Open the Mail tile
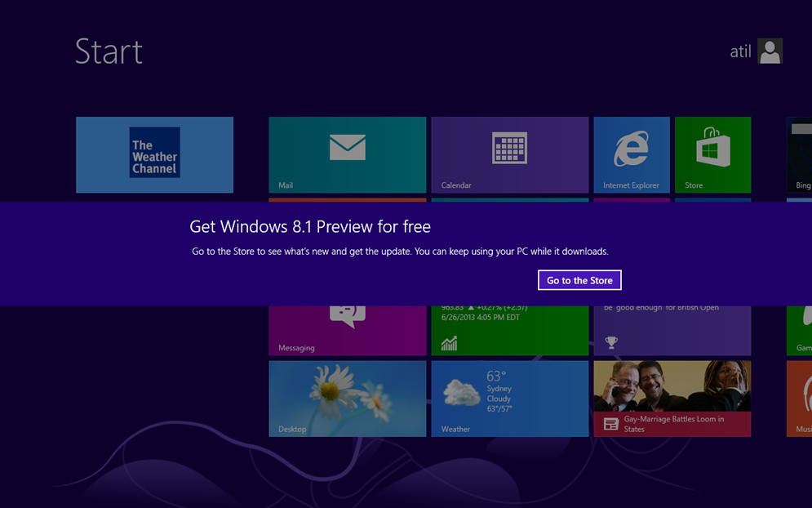Screen dimensions: 812x508 tap(348, 155)
